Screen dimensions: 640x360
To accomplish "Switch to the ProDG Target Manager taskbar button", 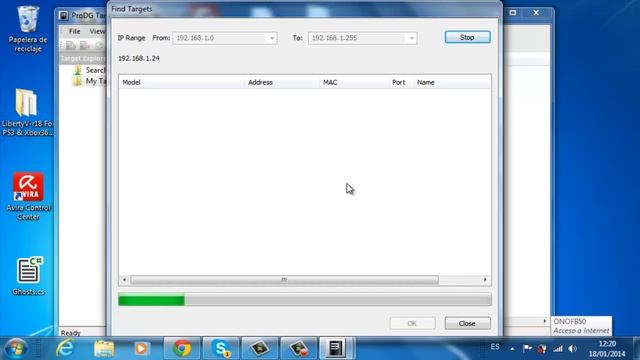I will click(x=336, y=349).
